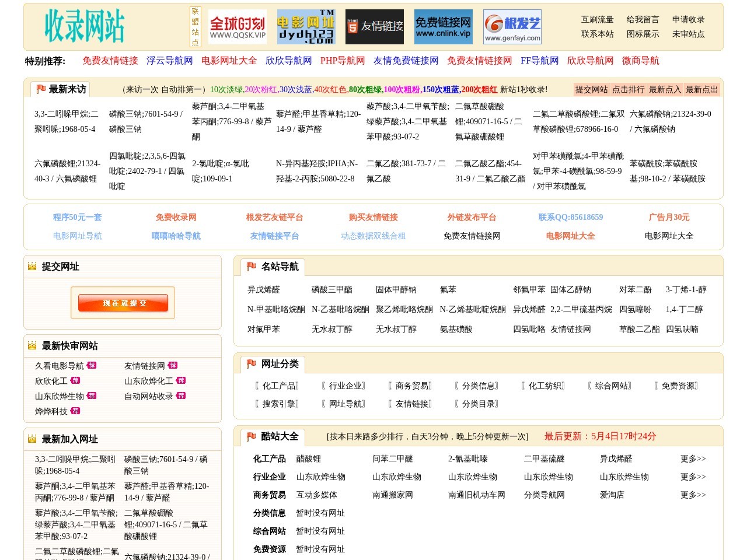This screenshot has width=747, height=560.
Task: Click the 点击排行 tab button
Action: (629, 89)
